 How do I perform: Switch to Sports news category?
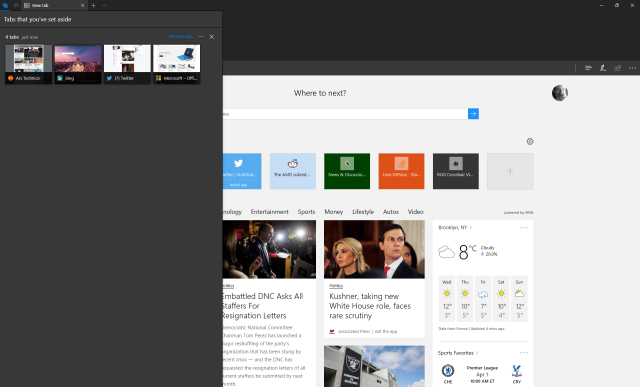click(x=306, y=211)
